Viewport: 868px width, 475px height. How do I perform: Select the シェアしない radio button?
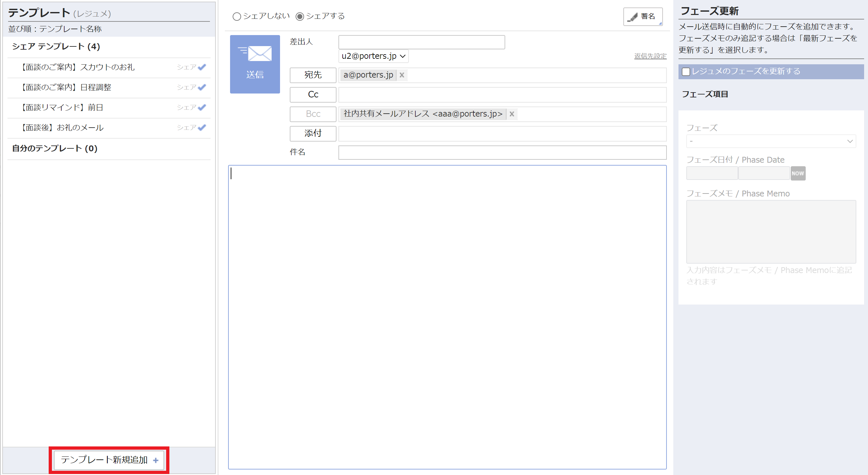[x=237, y=16]
